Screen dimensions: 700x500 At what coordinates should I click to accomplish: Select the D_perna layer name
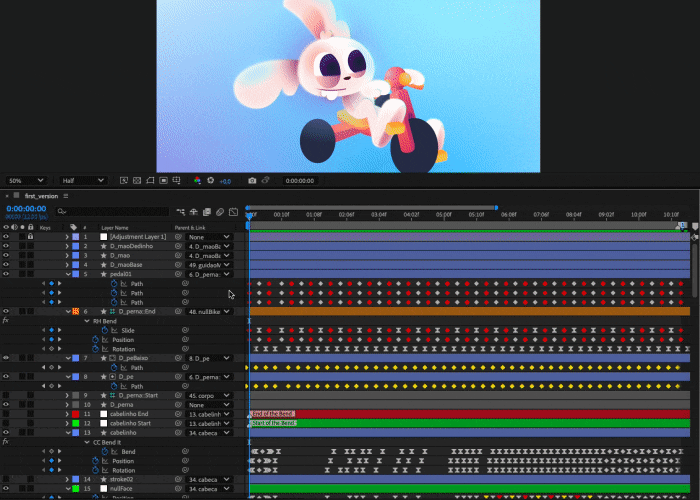click(121, 404)
